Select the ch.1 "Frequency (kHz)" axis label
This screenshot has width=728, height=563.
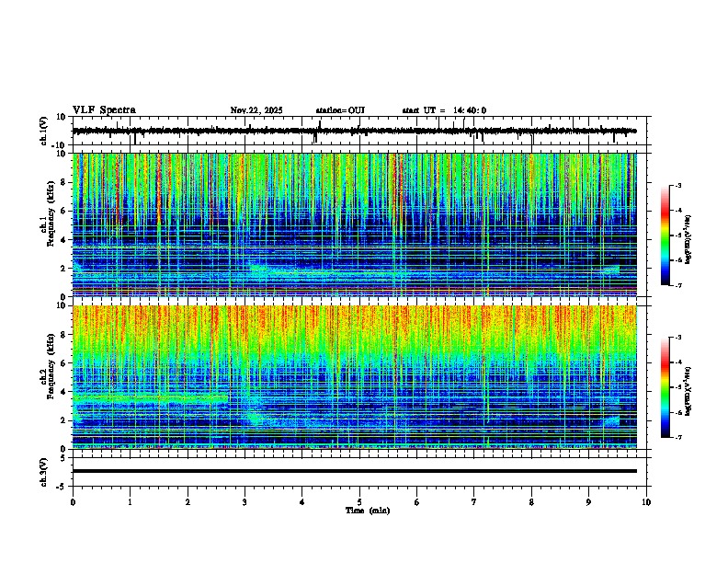tap(51, 213)
